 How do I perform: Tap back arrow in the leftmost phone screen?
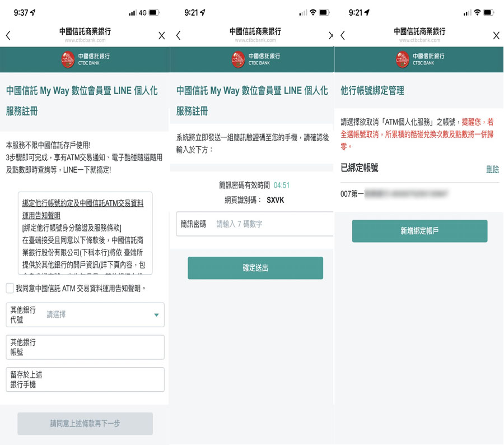[8, 35]
